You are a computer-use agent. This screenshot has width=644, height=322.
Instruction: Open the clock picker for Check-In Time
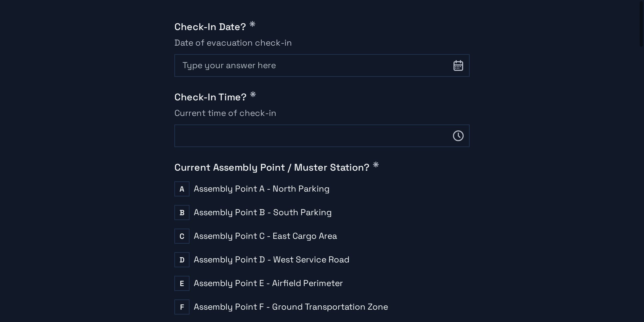pos(458,136)
